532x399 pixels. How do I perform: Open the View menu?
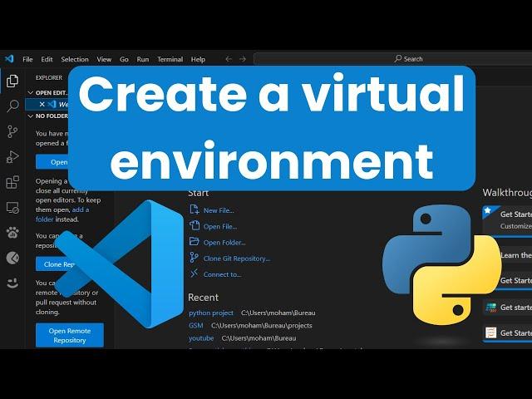pyautogui.click(x=104, y=59)
